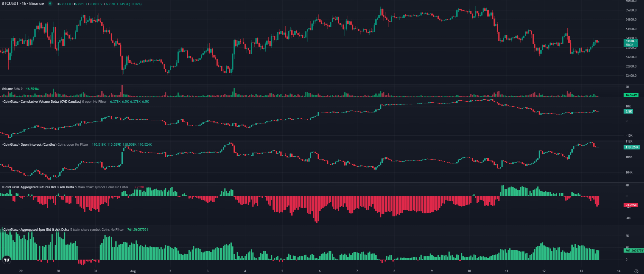Click the 65200.0 price axis label
Screen dimensions: 644x274
coord(631,10)
